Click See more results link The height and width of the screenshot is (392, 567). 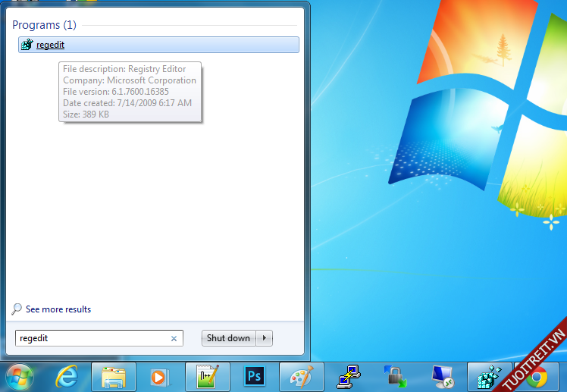tap(58, 309)
